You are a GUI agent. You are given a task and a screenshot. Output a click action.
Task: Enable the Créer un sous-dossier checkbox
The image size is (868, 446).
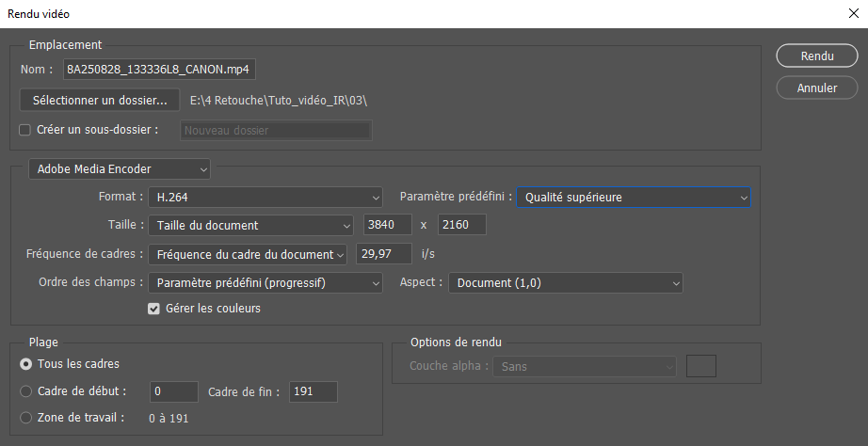pos(25,130)
